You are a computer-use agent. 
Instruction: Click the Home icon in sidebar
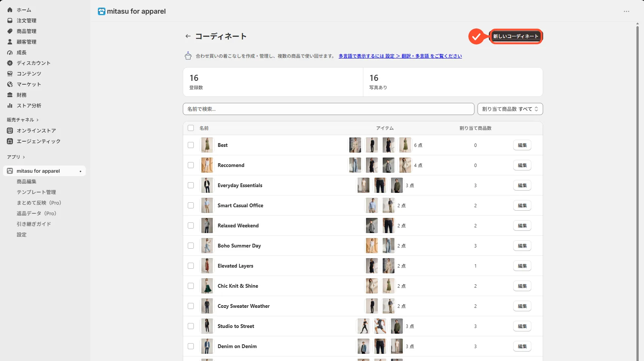10,10
